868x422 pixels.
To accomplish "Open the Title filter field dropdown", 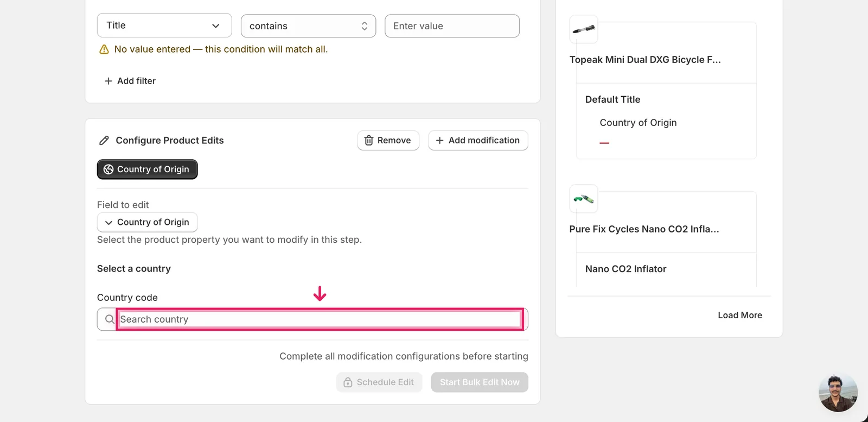I will tap(164, 26).
